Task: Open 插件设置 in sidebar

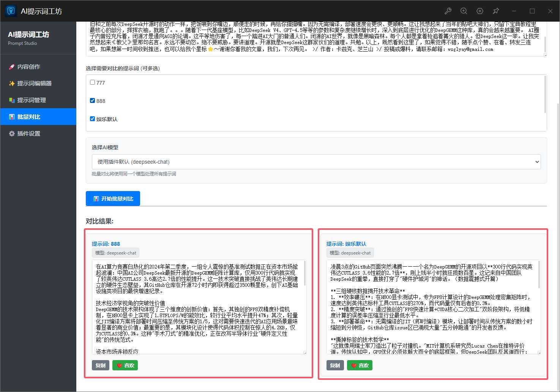Action: point(38,134)
